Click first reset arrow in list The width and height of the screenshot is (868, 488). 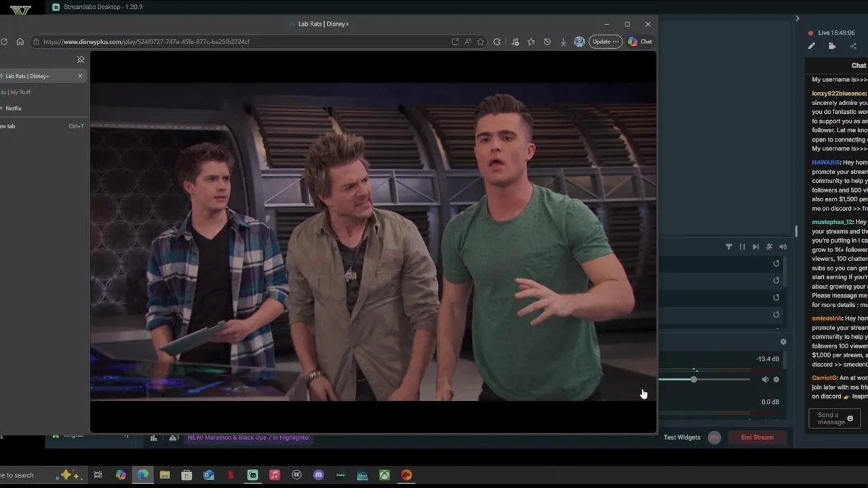776,264
